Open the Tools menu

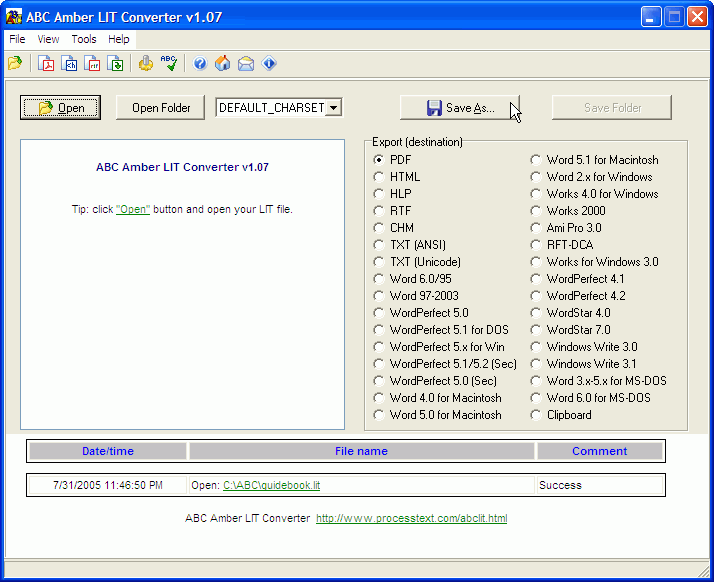pos(84,39)
